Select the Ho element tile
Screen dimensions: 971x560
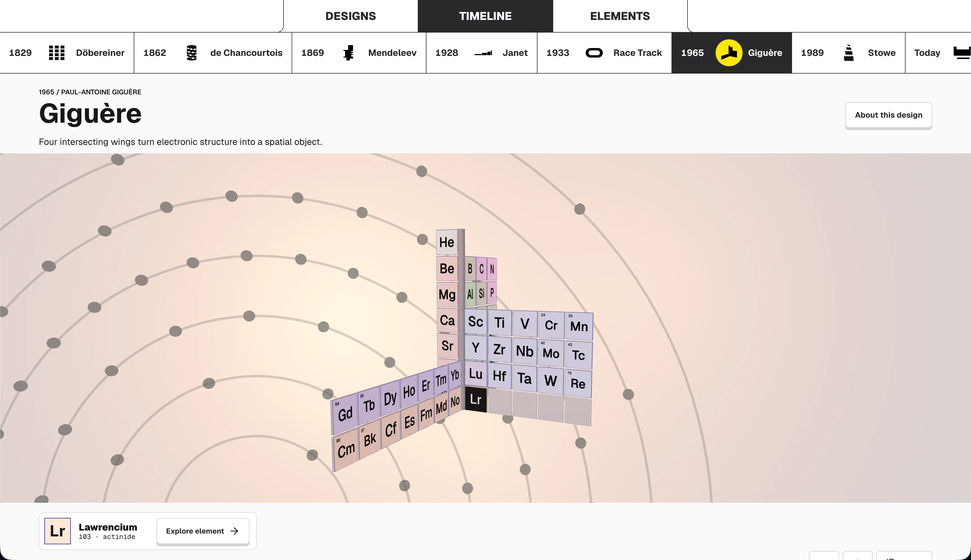pos(409,391)
